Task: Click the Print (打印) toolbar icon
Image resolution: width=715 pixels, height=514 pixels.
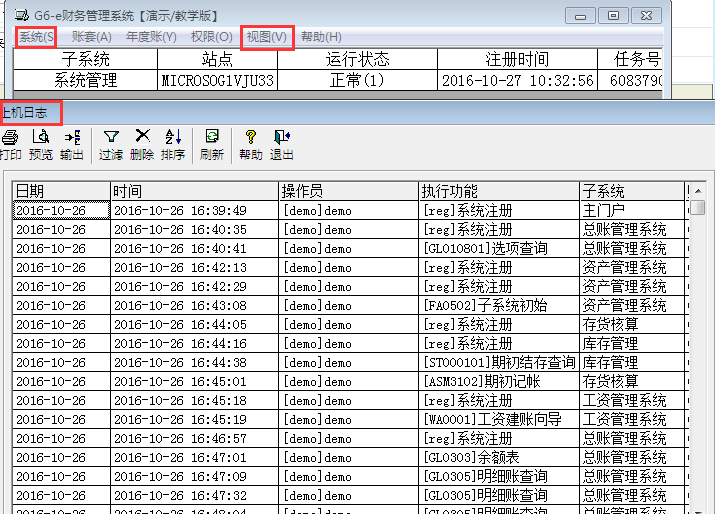Action: pyautogui.click(x=10, y=145)
